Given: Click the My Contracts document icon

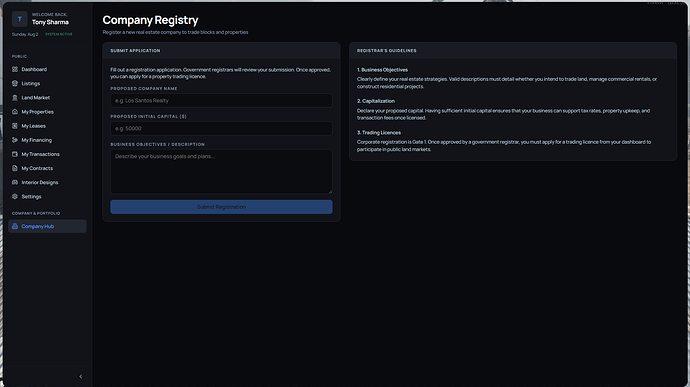Looking at the screenshot, I should click(15, 168).
